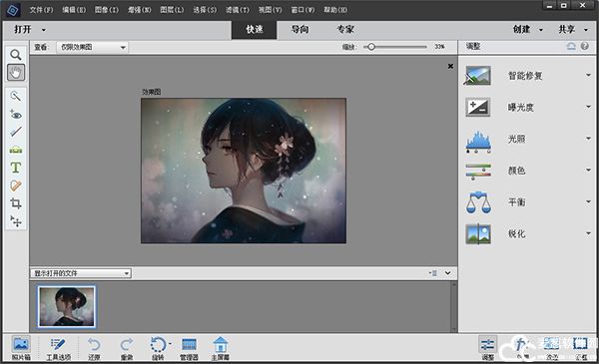Viewport: 599px width, 364px height.
Task: Expand the 光照 adjustment arrow
Action: click(x=588, y=139)
